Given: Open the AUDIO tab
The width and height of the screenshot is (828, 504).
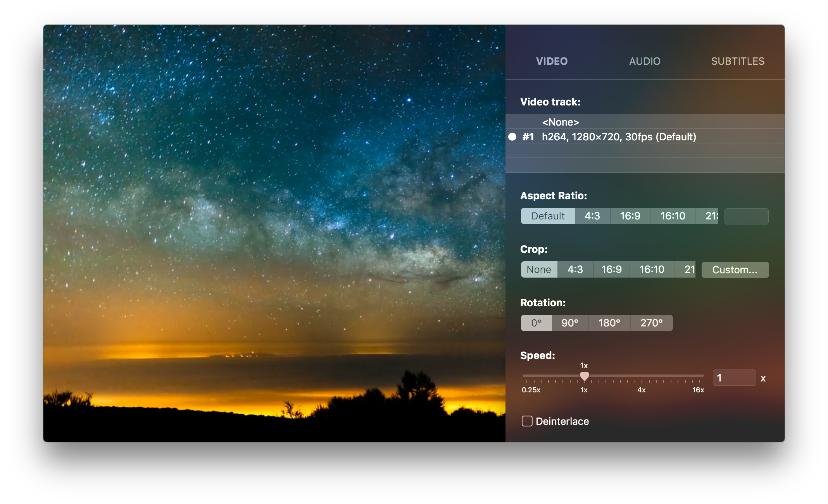Looking at the screenshot, I should [x=645, y=61].
